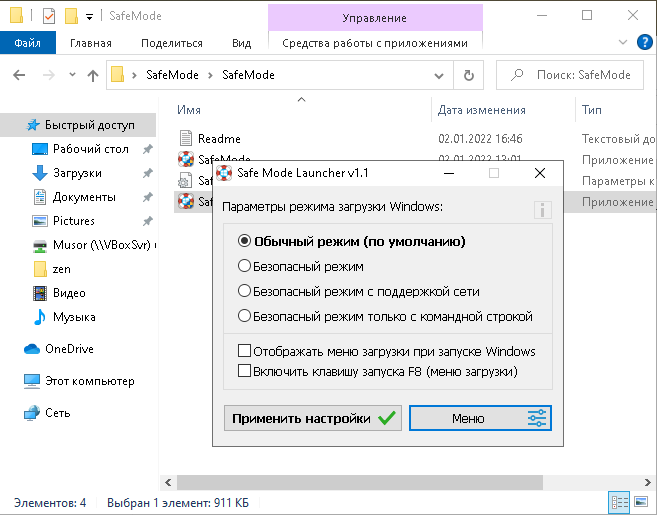Open the Файл menu

pos(28,43)
